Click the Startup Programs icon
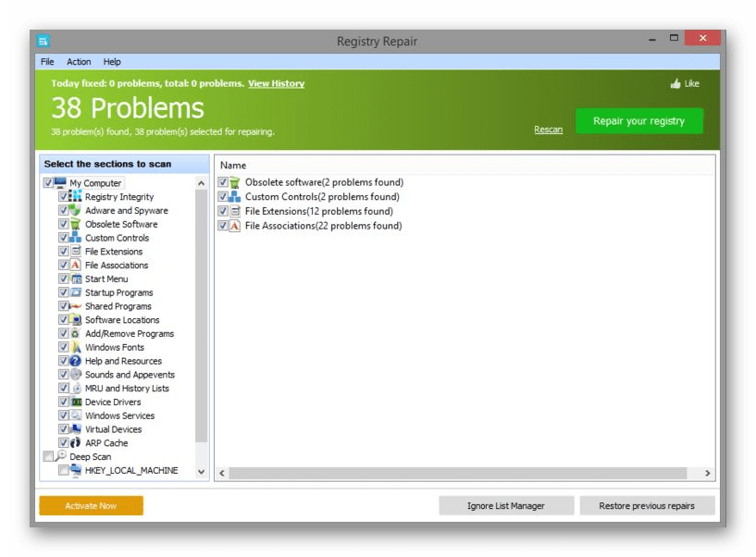 pyautogui.click(x=76, y=292)
